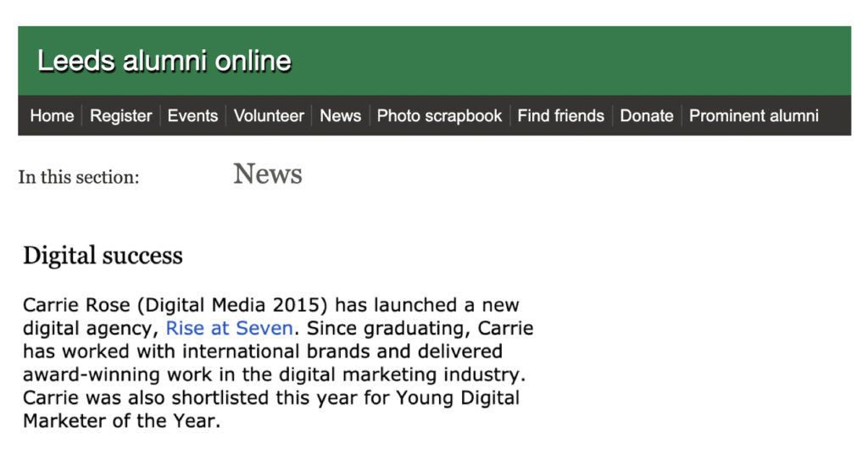Follow the Rise at Seven link

[x=229, y=328]
